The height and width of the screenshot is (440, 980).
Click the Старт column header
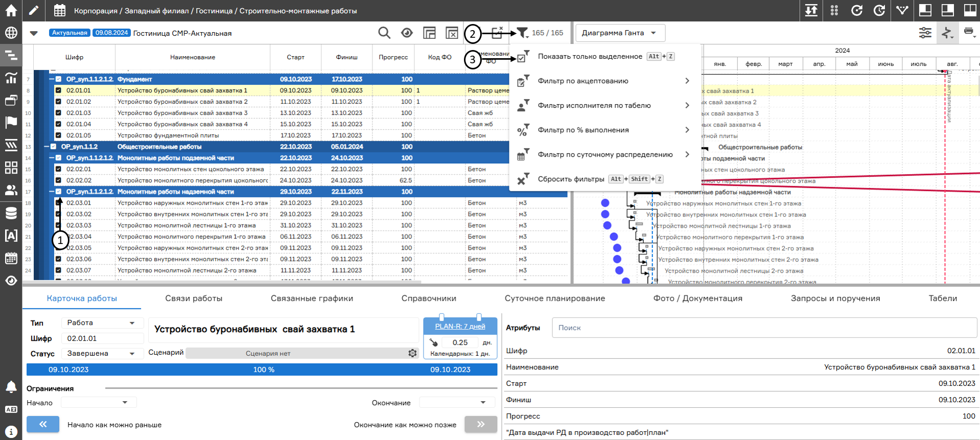295,57
